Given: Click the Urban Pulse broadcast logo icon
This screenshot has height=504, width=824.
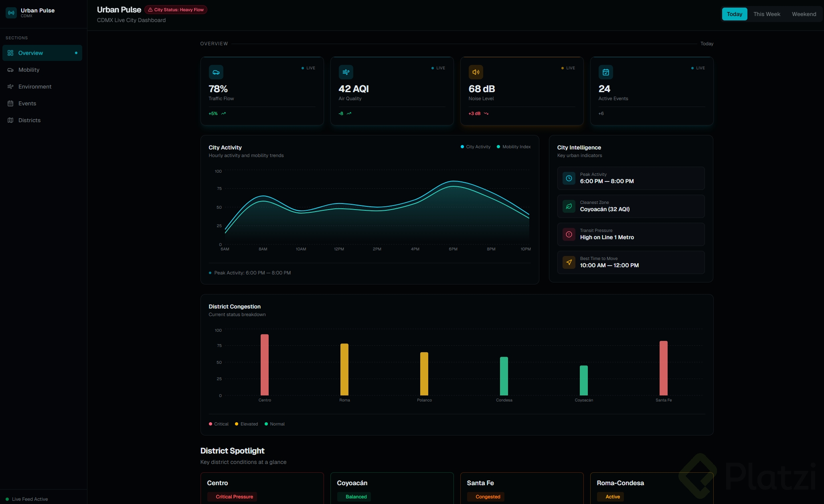Looking at the screenshot, I should (11, 13).
